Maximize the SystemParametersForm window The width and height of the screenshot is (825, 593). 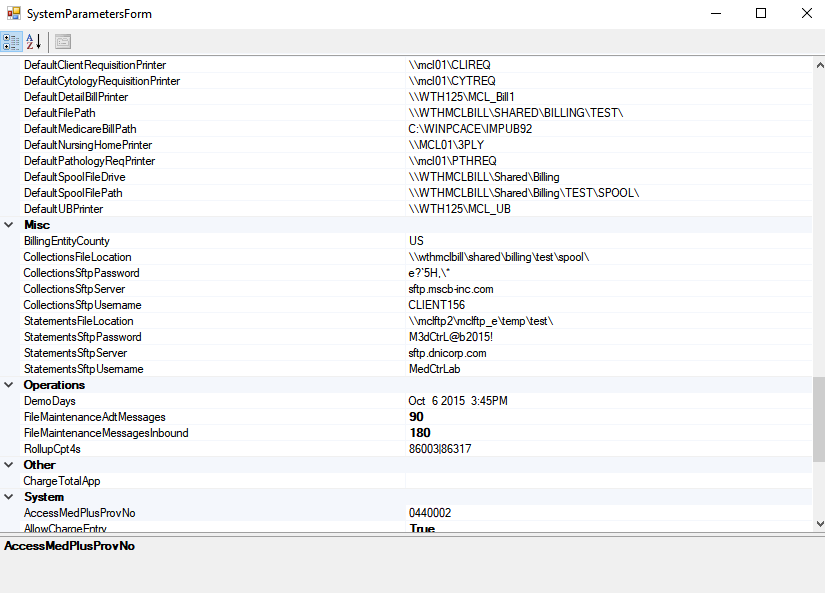(x=760, y=14)
